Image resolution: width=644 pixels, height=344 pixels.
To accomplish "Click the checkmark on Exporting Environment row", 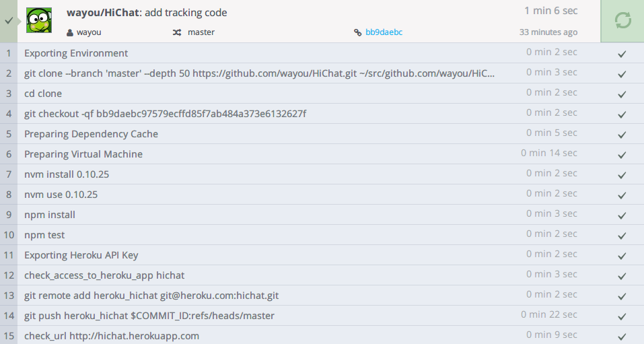I will [622, 54].
